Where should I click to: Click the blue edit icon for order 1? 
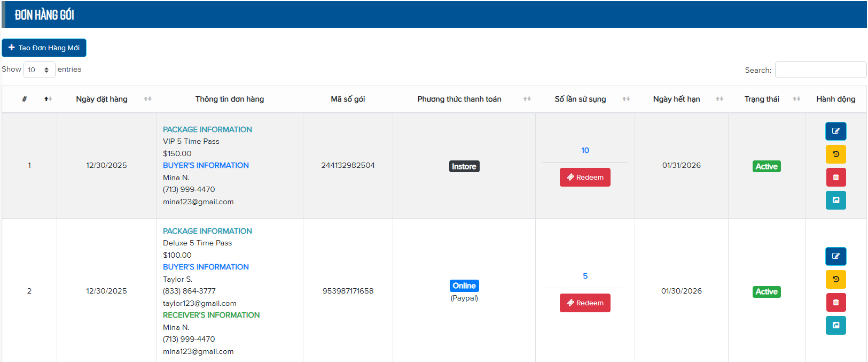tap(835, 131)
